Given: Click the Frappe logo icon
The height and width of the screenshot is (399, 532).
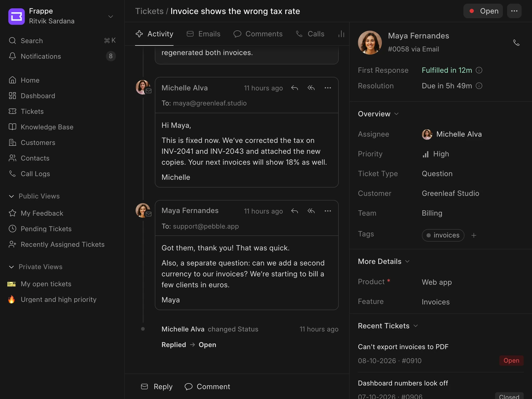Looking at the screenshot, I should (x=16, y=16).
